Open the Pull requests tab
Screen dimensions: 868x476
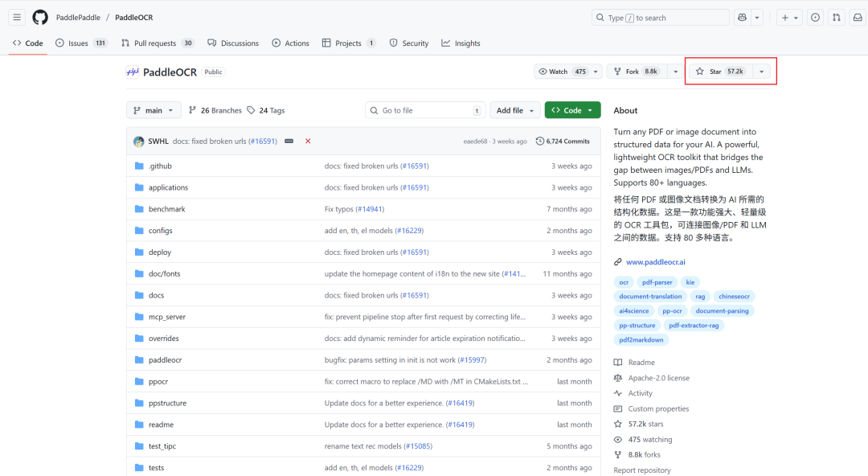pyautogui.click(x=158, y=43)
